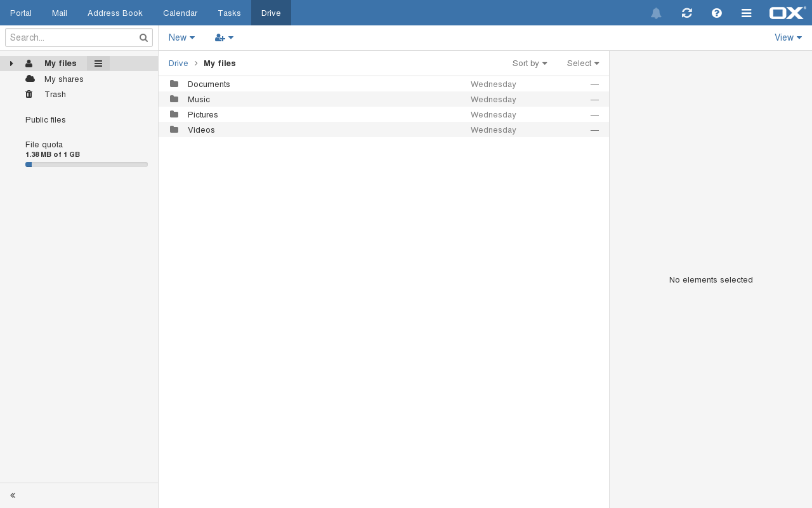The height and width of the screenshot is (508, 812).
Task: Switch to the Mail tab
Action: [x=60, y=13]
